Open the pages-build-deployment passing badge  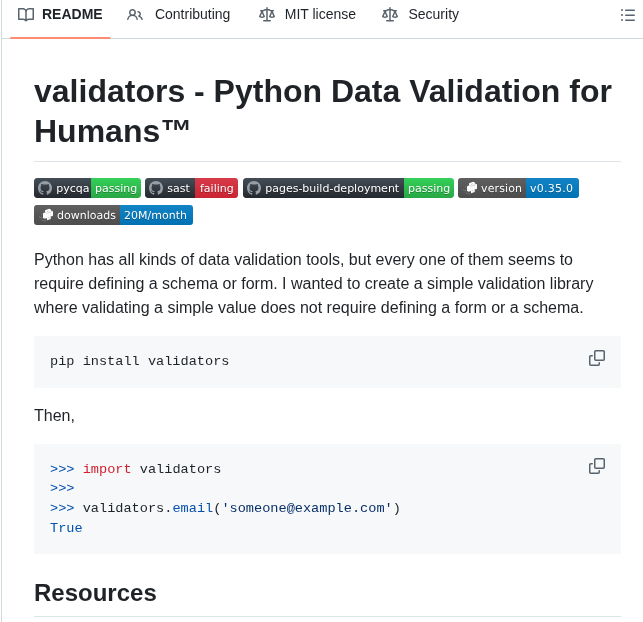pos(349,188)
